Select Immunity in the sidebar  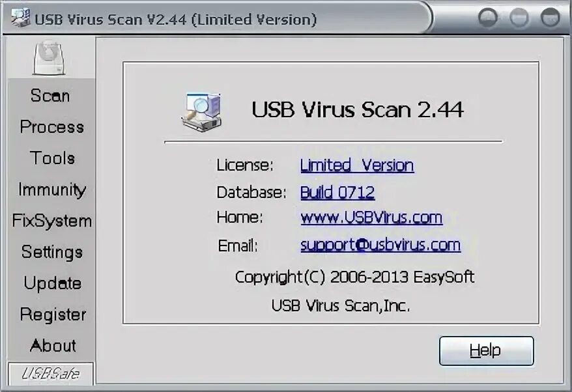(x=52, y=189)
